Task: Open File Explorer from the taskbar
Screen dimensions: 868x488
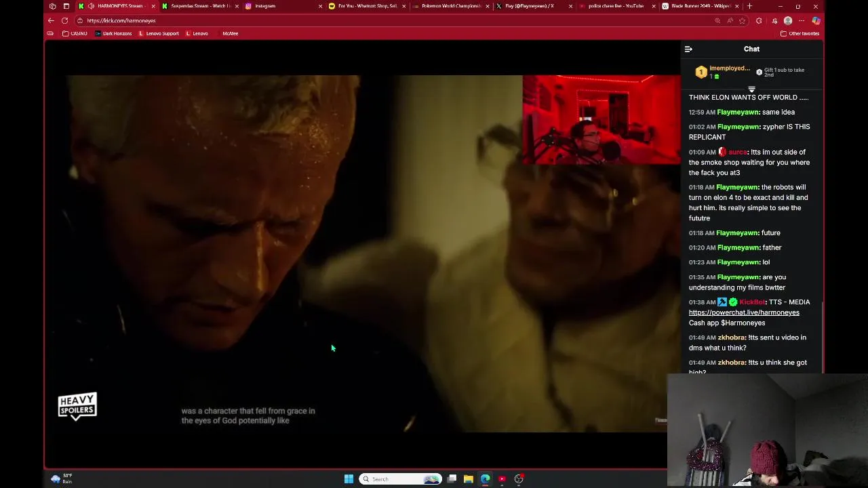Action: pyautogui.click(x=469, y=479)
